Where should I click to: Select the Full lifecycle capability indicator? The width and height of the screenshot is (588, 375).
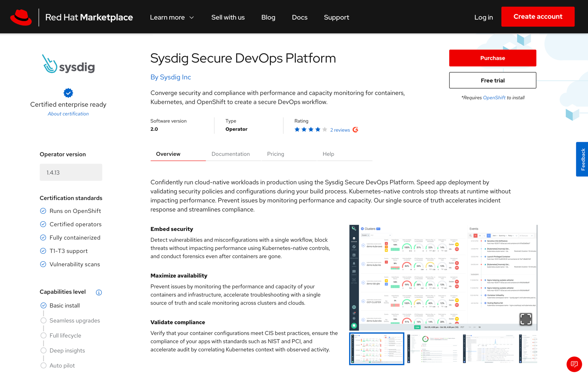(x=43, y=335)
